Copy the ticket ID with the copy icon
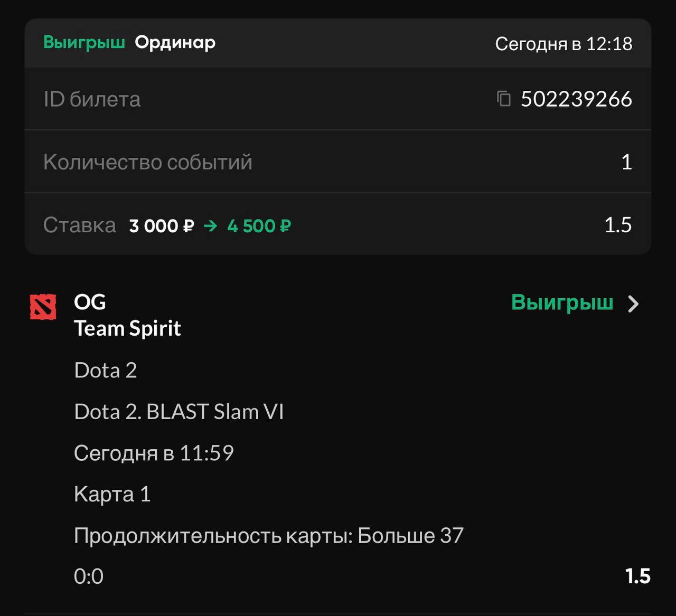Viewport: 676px width, 616px height. tap(504, 99)
